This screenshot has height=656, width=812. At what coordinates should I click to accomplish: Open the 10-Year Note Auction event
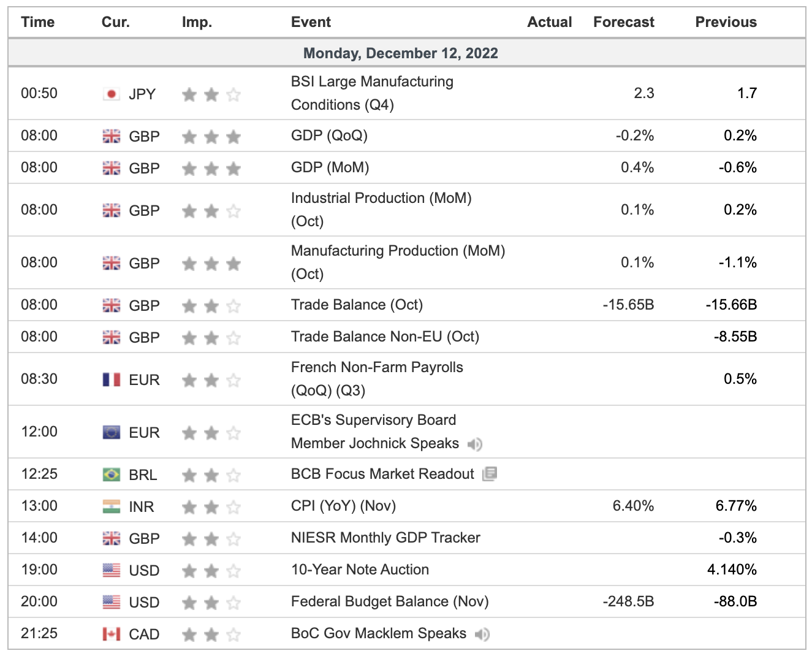tap(360, 570)
